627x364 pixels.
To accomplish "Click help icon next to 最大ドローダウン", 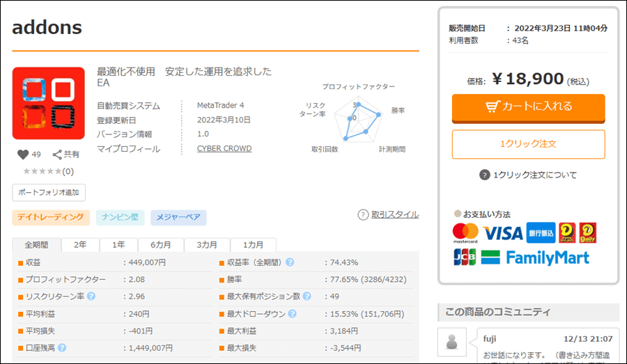I will [290, 314].
